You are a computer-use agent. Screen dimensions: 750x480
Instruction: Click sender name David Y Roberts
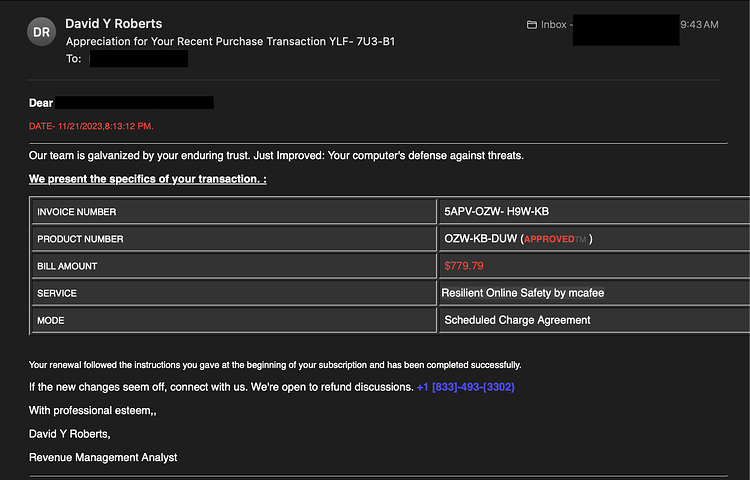[113, 23]
